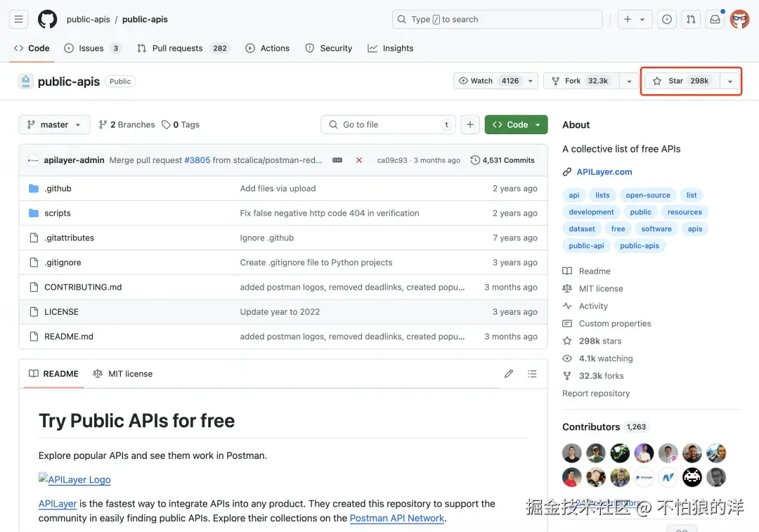
Task: Open the .gitignore file
Action: [63, 262]
